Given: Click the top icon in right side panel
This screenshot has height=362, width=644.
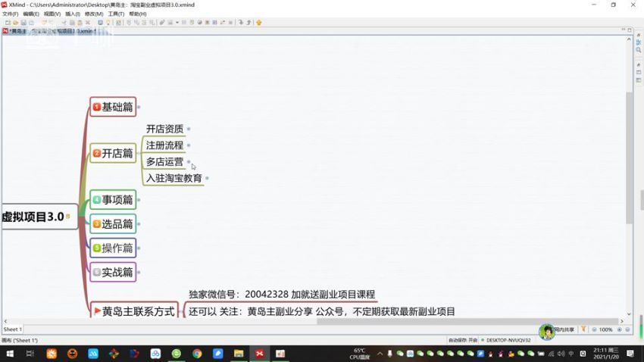Looking at the screenshot, I should pyautogui.click(x=639, y=36).
